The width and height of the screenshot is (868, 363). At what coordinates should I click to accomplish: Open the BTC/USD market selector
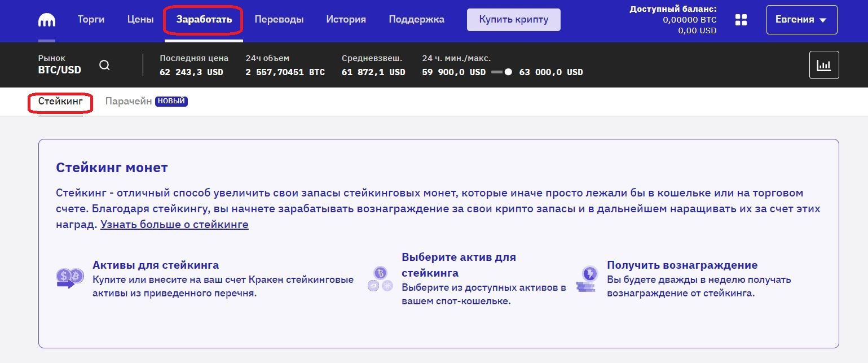(60, 65)
